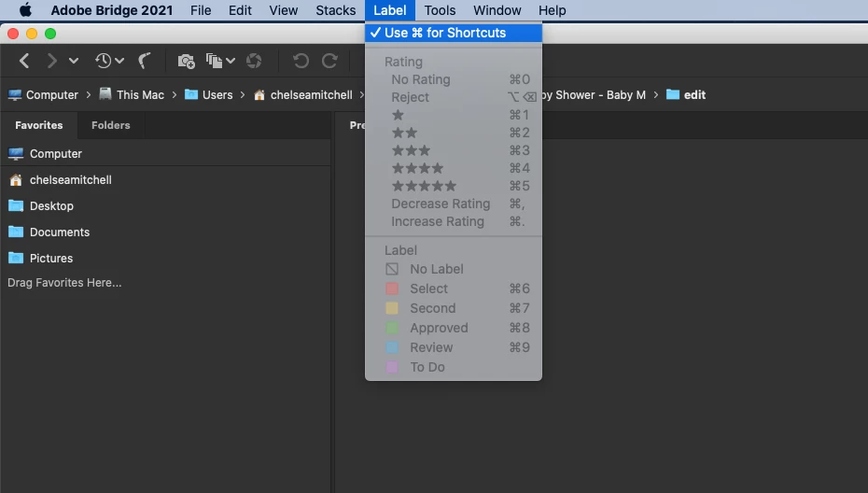
Task: Switch to the Folders tab
Action: (x=111, y=125)
